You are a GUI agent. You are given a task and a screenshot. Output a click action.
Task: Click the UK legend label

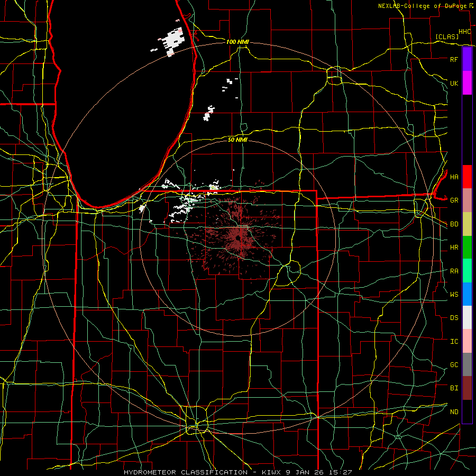[x=454, y=83]
